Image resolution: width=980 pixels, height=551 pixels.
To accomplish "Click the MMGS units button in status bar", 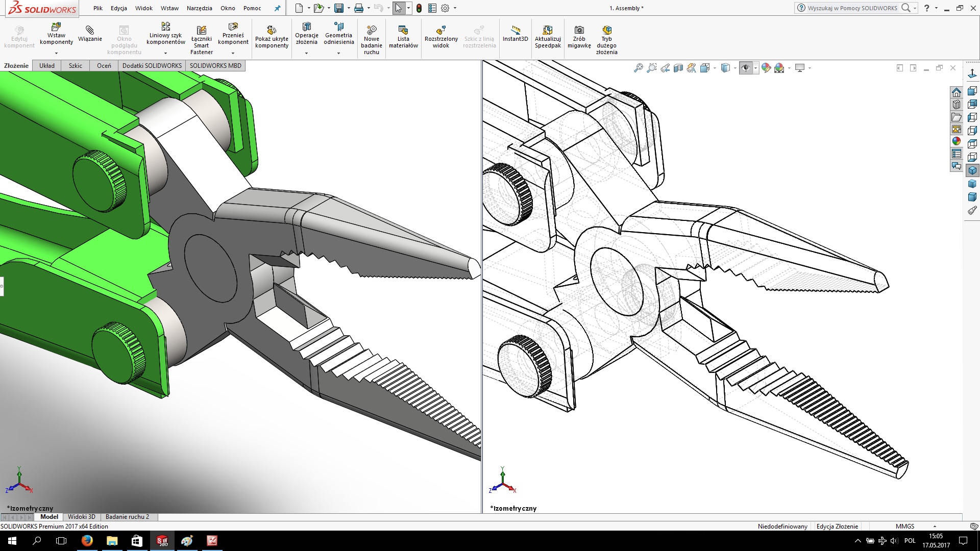I will [905, 526].
